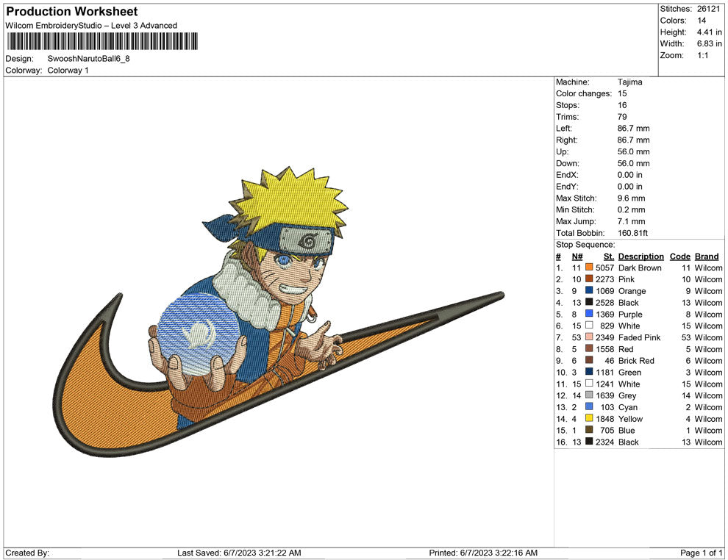Screen dimensions: 728x560
Task: Click total bobbin value '160.81ft'
Action: (632, 233)
